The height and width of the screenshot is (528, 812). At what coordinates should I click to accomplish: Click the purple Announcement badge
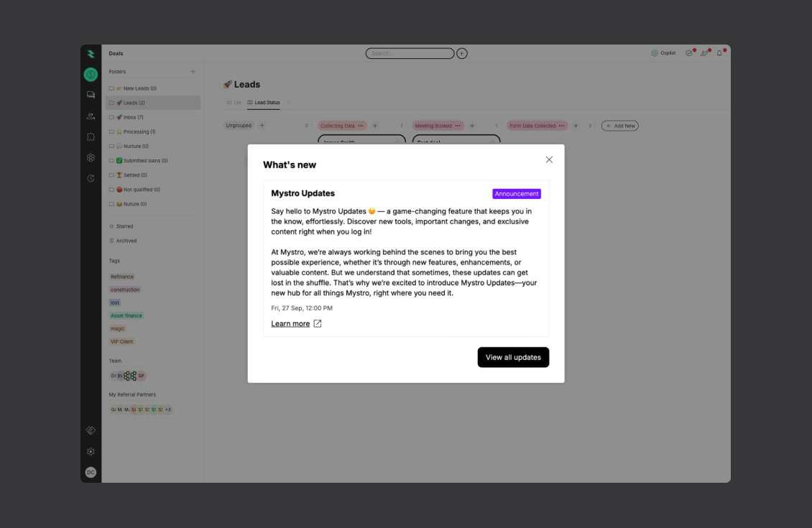tap(517, 194)
